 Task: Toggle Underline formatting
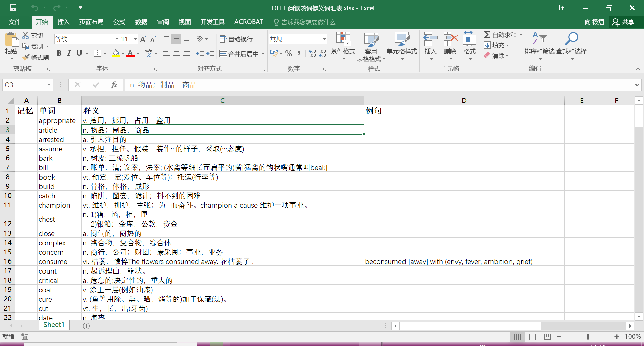(x=79, y=53)
